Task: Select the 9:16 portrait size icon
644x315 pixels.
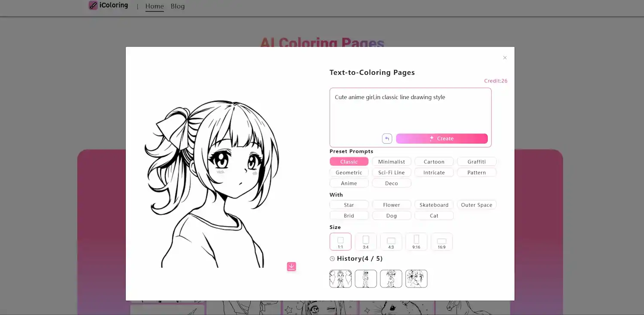Action: tap(416, 242)
